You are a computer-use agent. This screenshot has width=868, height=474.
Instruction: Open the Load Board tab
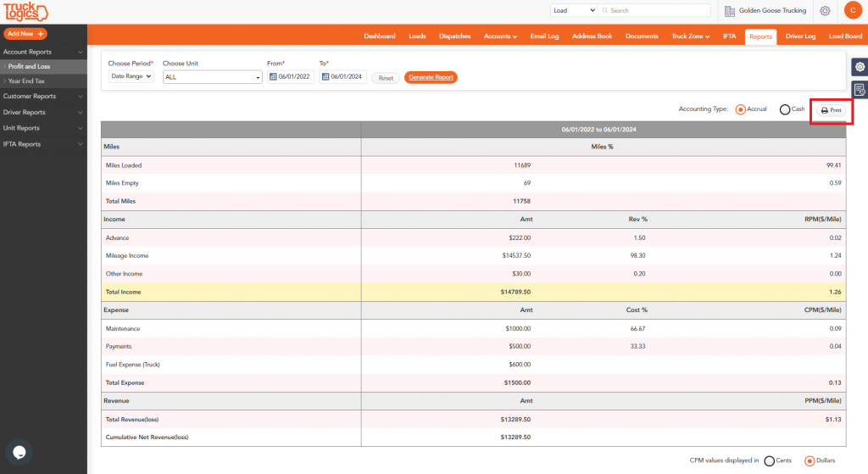(x=845, y=36)
